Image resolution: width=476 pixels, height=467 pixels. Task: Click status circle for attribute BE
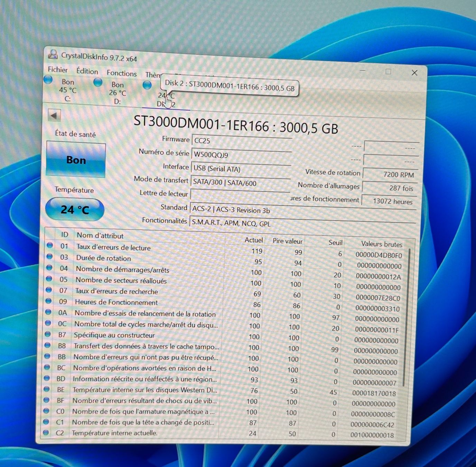point(47,389)
